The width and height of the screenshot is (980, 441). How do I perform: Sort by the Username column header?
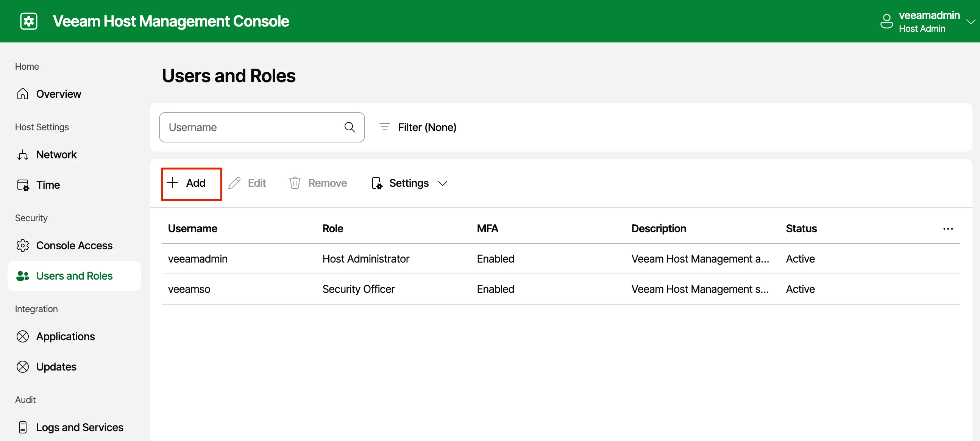tap(192, 228)
